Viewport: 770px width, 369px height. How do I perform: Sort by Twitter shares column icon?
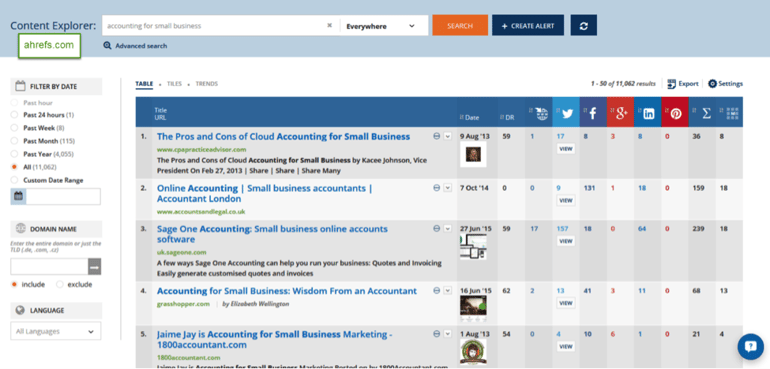pos(568,114)
